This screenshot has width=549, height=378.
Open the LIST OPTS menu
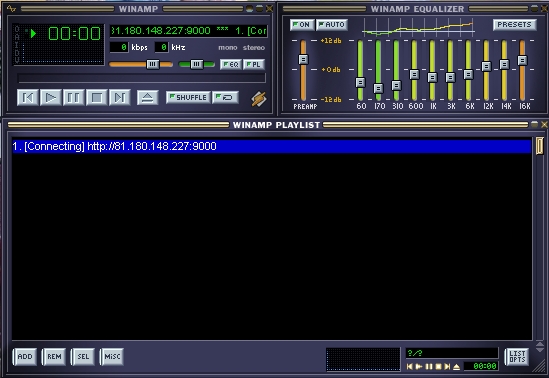[x=517, y=357]
